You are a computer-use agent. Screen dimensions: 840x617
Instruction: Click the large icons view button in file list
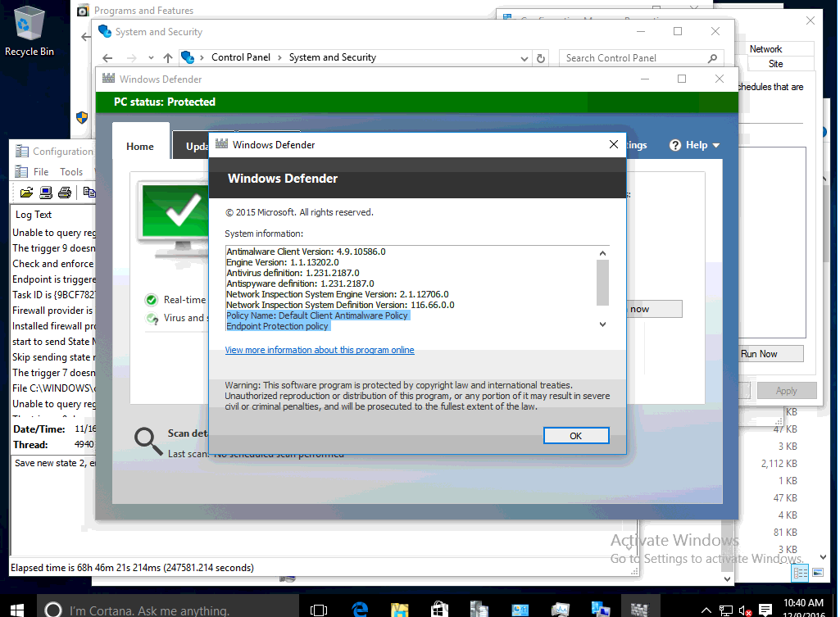click(x=818, y=573)
